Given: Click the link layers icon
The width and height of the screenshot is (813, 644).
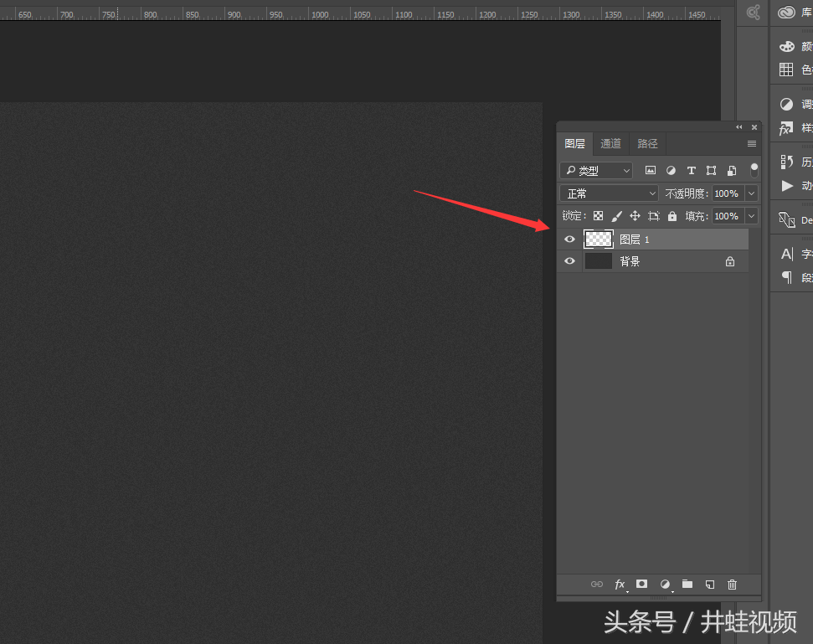Looking at the screenshot, I should pyautogui.click(x=597, y=585).
